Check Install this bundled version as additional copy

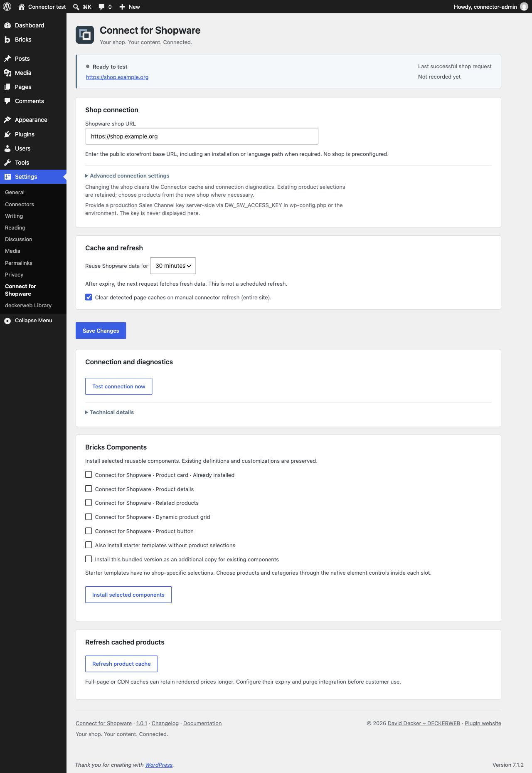pos(89,559)
